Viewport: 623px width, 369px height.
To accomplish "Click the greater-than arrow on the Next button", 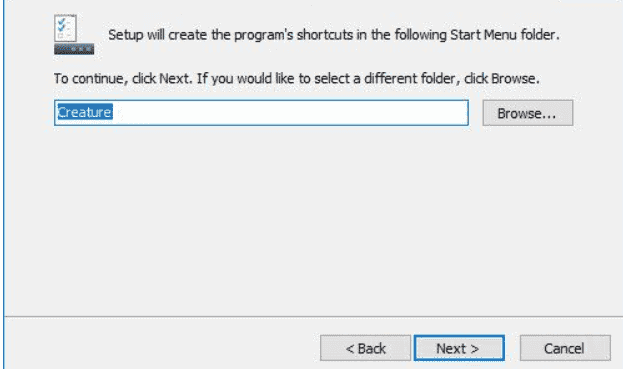I will (x=474, y=349).
